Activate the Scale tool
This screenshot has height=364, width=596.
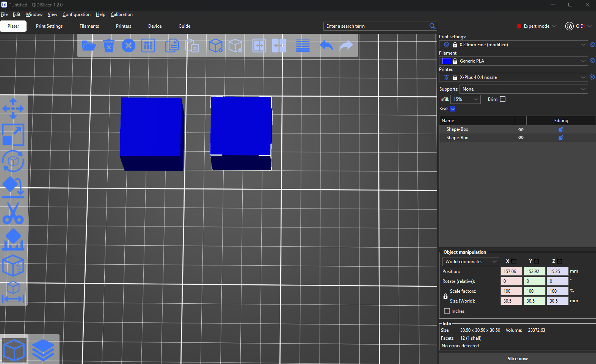(x=13, y=135)
